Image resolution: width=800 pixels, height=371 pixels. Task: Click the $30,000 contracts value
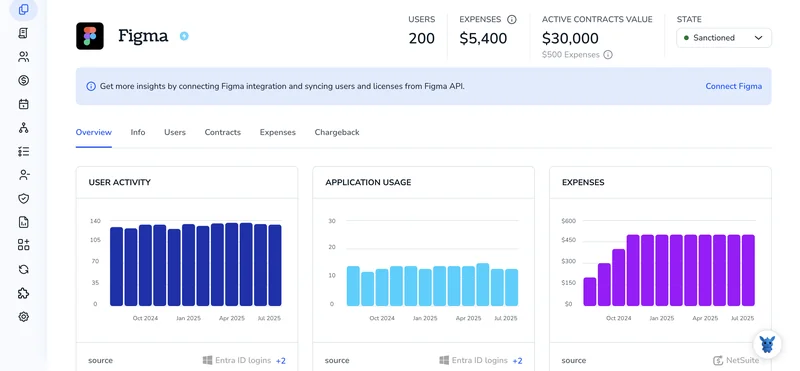coord(570,38)
